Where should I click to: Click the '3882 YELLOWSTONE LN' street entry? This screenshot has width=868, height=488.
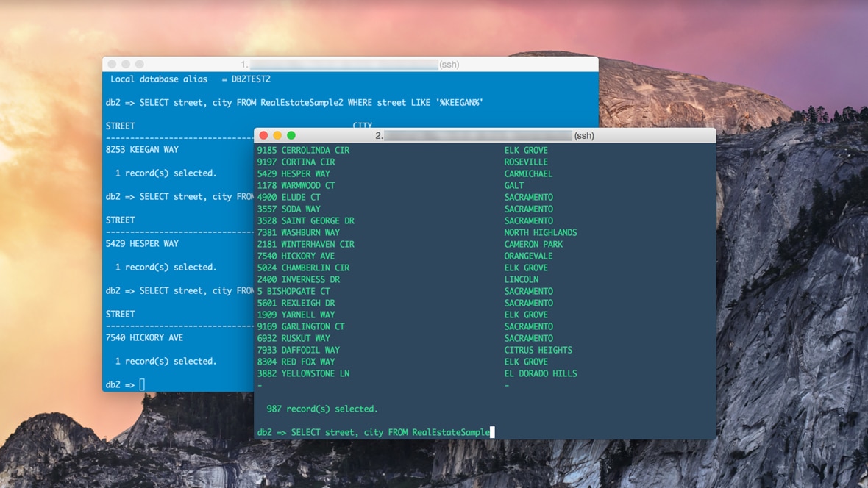pyautogui.click(x=303, y=373)
